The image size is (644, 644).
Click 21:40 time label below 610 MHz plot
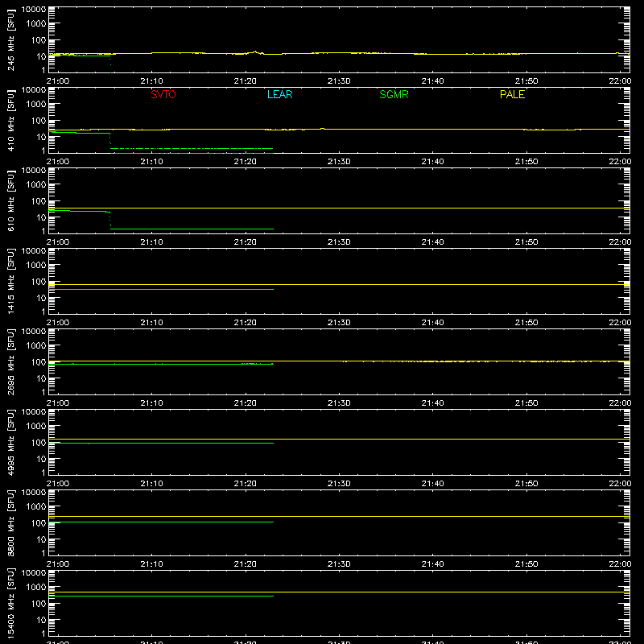click(x=432, y=242)
